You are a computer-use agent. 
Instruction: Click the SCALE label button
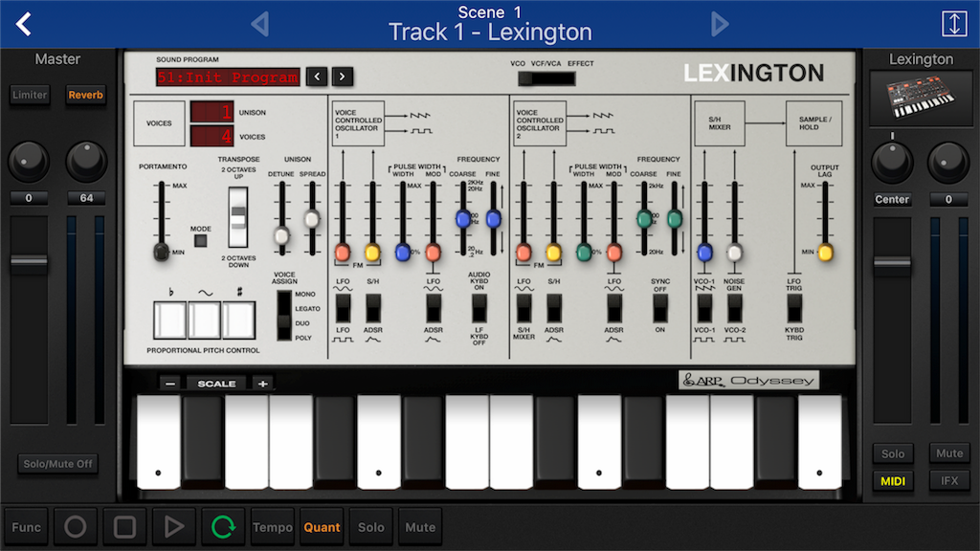217,383
